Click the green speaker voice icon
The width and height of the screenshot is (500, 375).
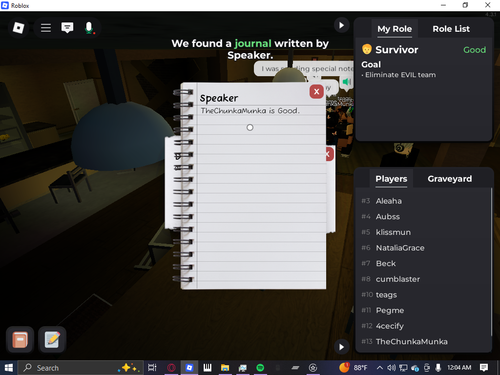click(347, 82)
